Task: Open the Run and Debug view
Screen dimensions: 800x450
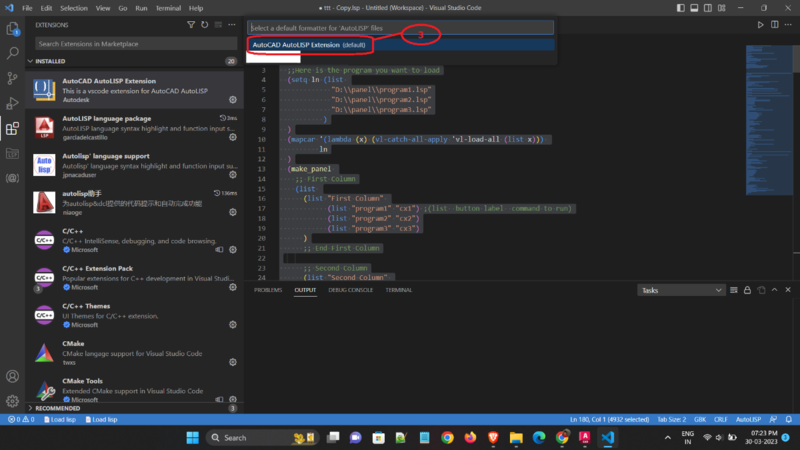Action: pos(12,103)
